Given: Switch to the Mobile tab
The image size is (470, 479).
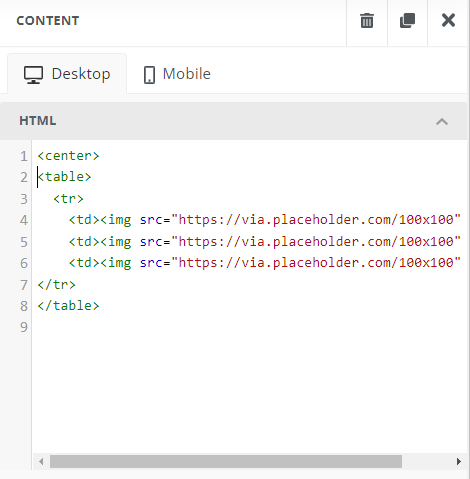Looking at the screenshot, I should coord(177,74).
